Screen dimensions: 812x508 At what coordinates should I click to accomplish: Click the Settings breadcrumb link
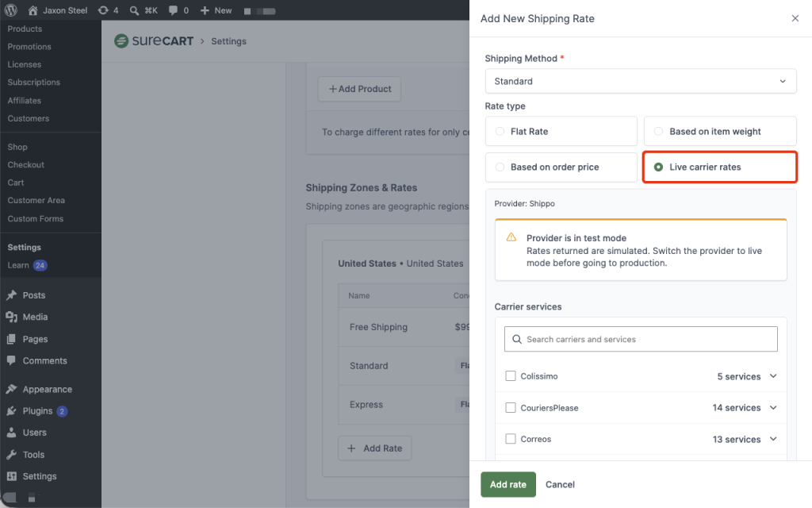tap(228, 41)
